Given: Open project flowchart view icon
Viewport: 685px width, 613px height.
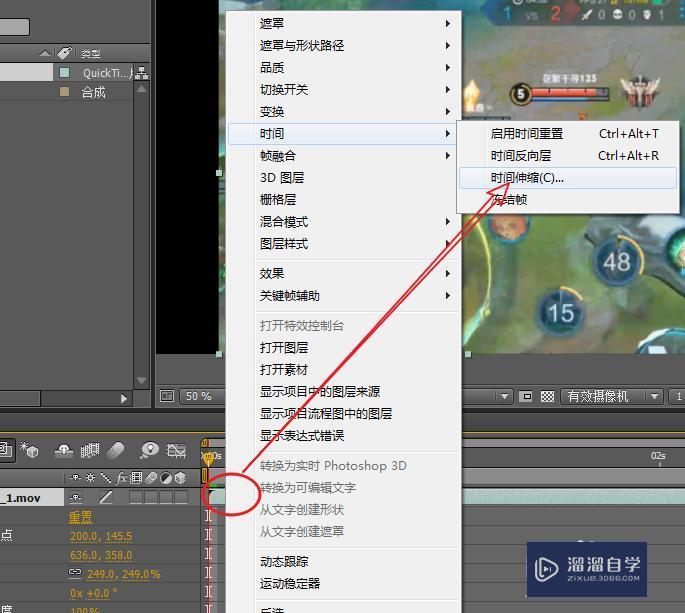Looking at the screenshot, I should point(141,73).
